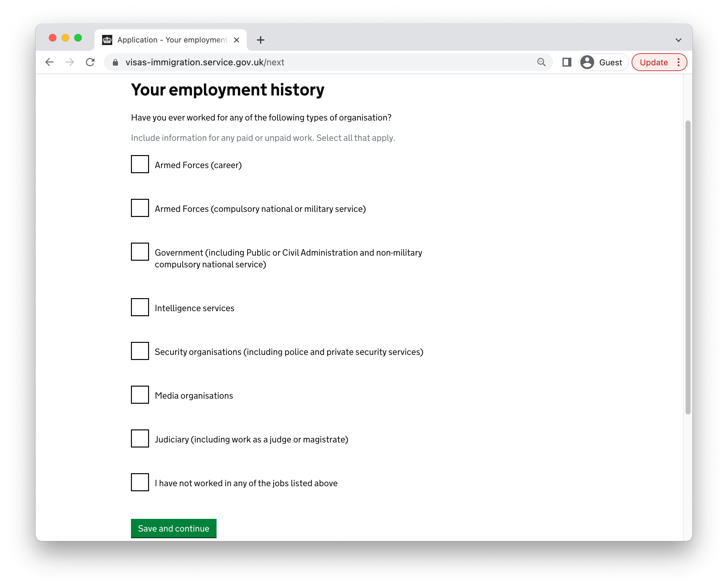The height and width of the screenshot is (588, 728).
Task: Tick Security organisations checkbox
Action: point(140,351)
